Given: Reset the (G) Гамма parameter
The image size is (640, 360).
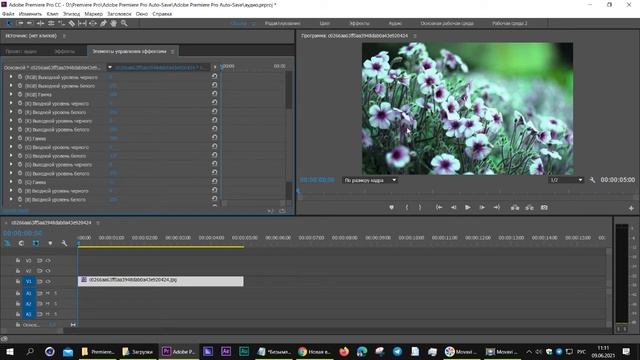Looking at the screenshot, I should click(x=214, y=182).
